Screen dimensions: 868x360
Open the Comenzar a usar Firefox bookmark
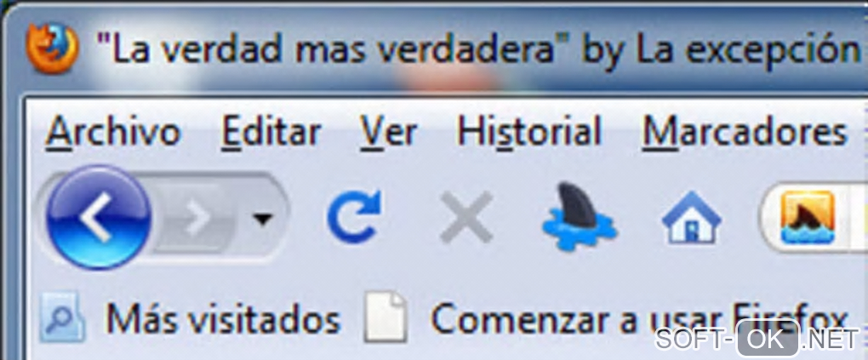point(639,319)
